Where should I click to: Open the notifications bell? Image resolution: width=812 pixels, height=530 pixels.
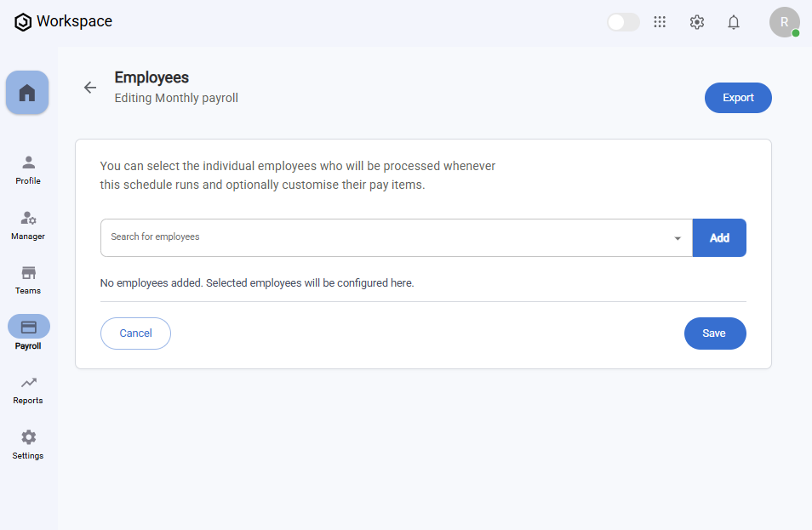[x=734, y=22]
